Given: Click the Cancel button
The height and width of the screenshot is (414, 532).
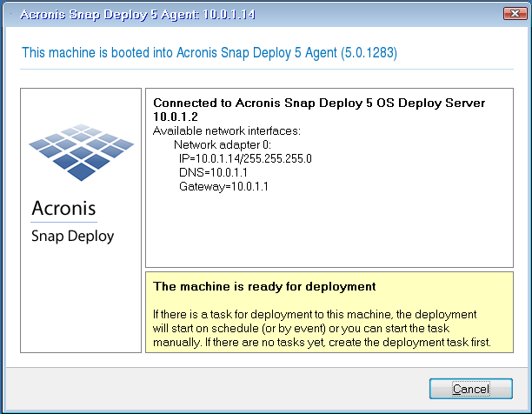Looking at the screenshot, I should click(470, 389).
